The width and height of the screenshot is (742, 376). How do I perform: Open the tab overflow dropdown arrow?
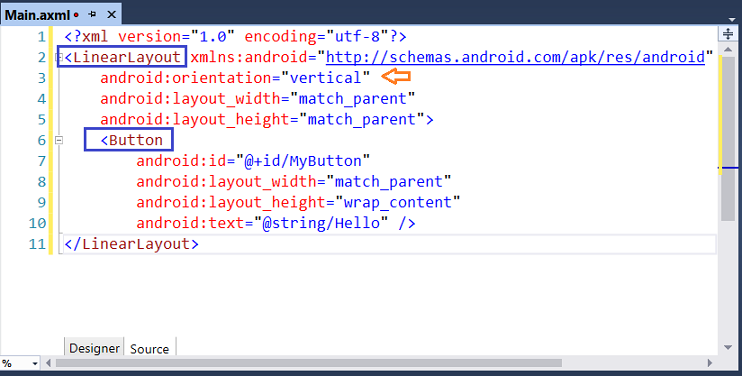point(732,19)
